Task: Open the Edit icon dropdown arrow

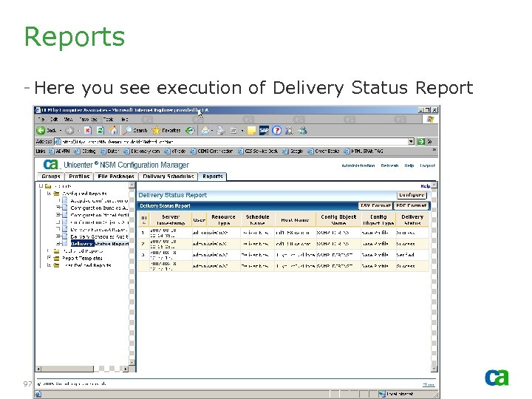Action: pos(242,131)
